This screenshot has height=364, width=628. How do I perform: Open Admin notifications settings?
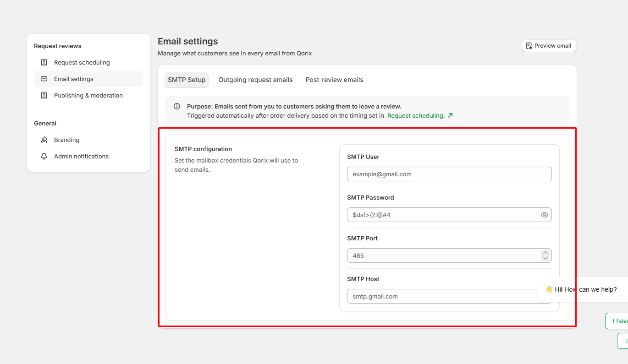click(x=88, y=156)
